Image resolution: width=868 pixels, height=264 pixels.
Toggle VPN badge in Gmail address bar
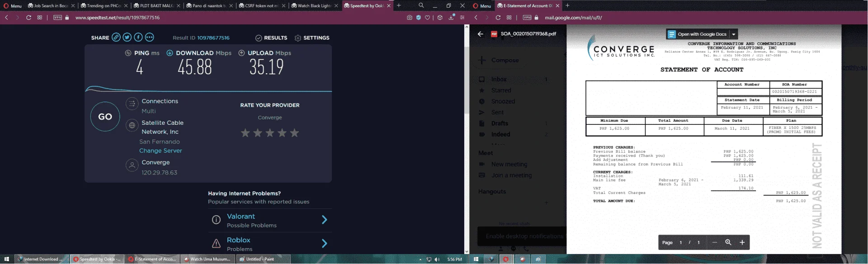click(x=527, y=18)
